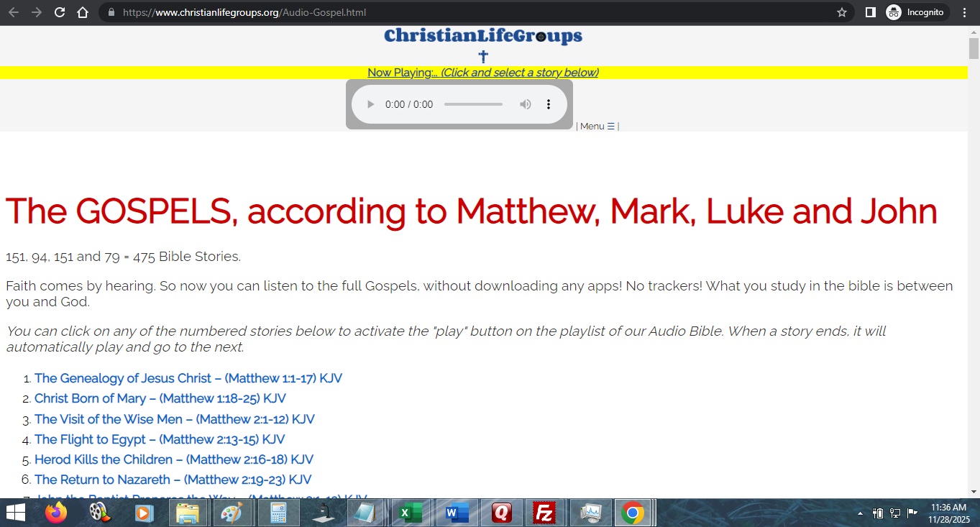The image size is (980, 527).
Task: Click the ChristianLifeGroups logo
Action: 483,36
